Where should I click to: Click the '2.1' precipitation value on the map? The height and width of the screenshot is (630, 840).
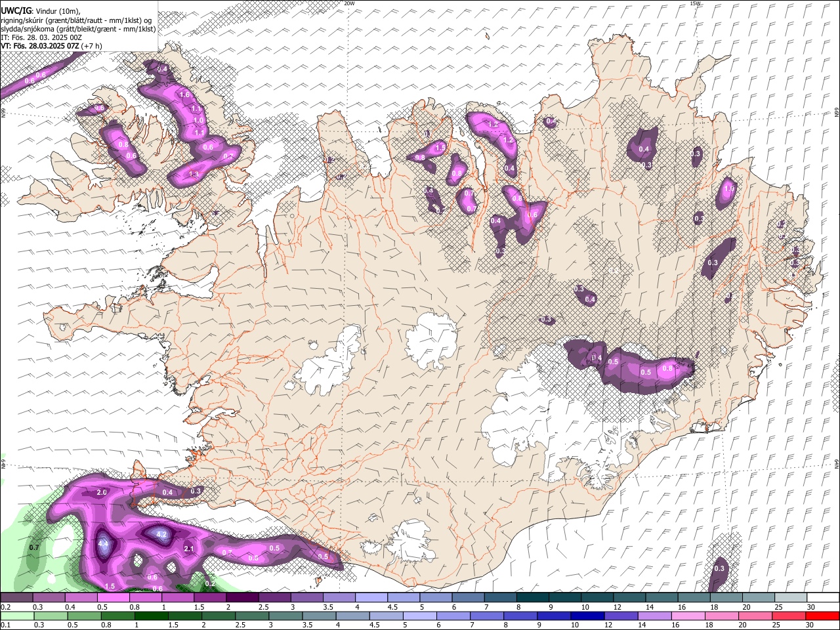click(x=188, y=549)
